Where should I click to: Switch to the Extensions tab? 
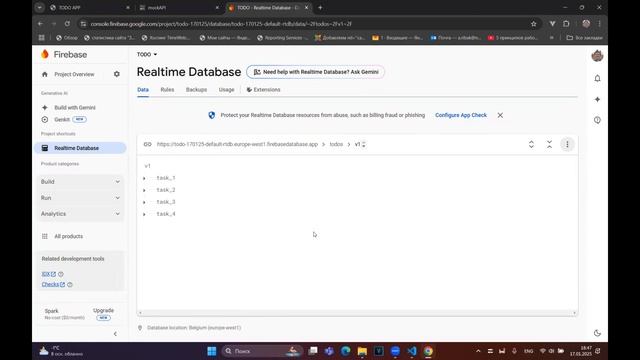click(x=263, y=90)
